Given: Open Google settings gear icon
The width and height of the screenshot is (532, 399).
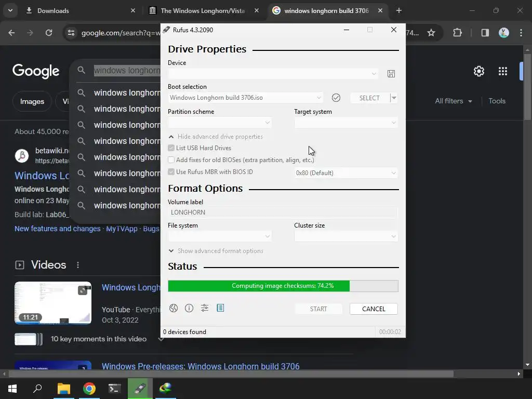Looking at the screenshot, I should click(478, 71).
